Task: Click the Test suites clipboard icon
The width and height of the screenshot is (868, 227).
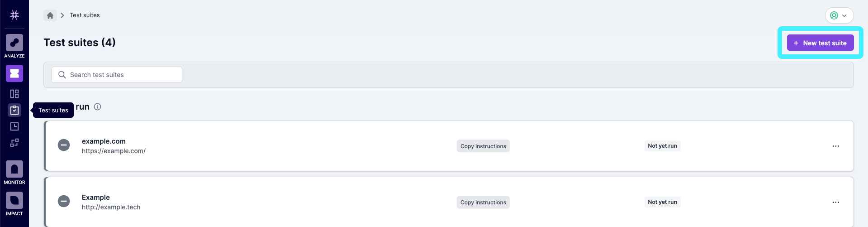Action: click(x=14, y=110)
